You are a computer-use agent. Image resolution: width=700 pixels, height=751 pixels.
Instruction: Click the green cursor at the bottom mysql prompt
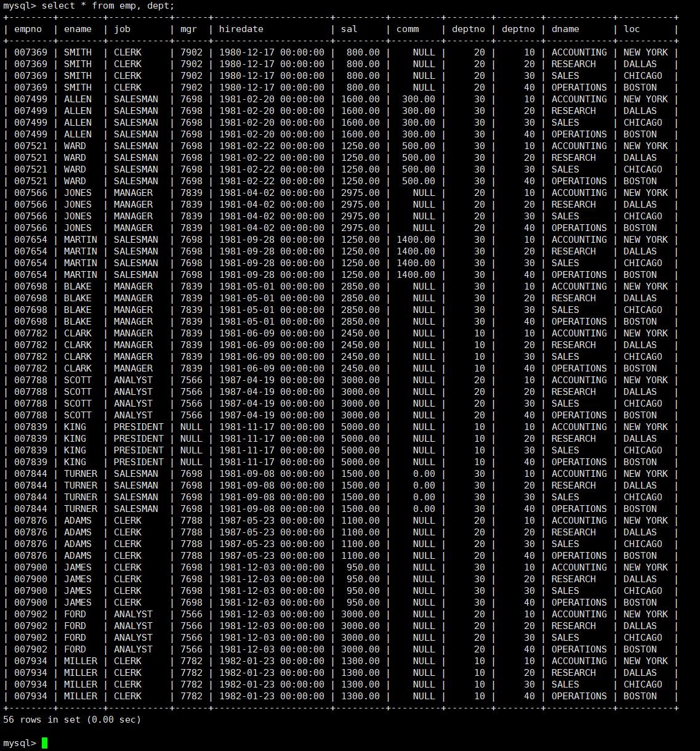[x=44, y=743]
